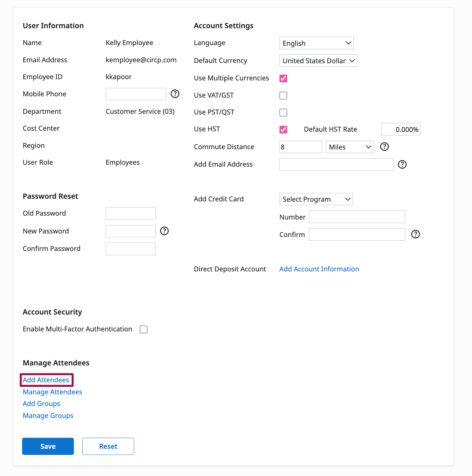Click the Old Password input field
The image size is (472, 476).
[130, 214]
